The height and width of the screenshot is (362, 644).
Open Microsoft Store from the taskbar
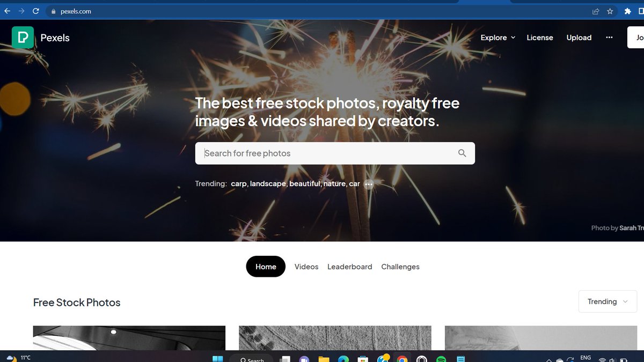(362, 359)
